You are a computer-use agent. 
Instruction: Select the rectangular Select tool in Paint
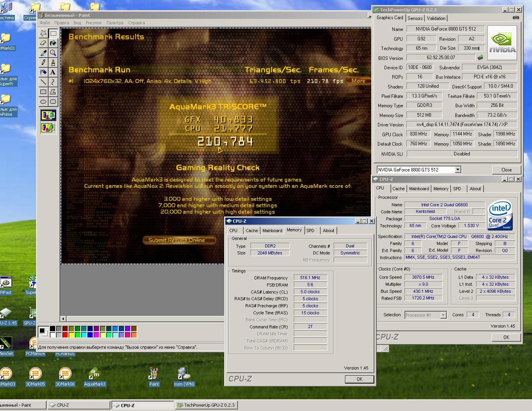(x=53, y=33)
